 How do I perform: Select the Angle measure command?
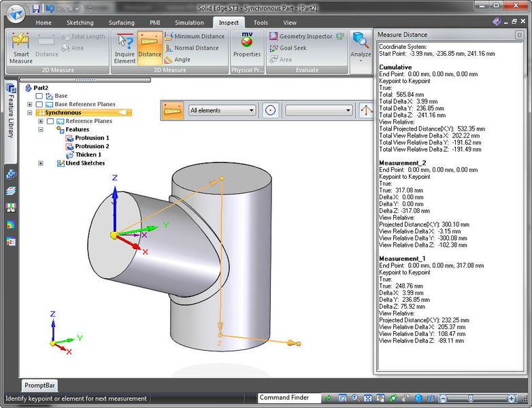click(178, 59)
